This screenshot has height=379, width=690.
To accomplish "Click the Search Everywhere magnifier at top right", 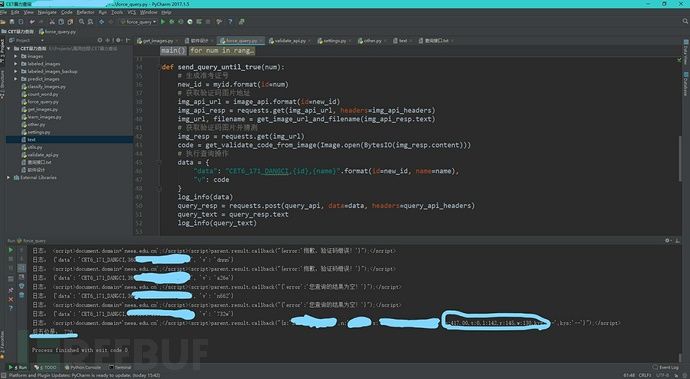I will pyautogui.click(x=685, y=21).
